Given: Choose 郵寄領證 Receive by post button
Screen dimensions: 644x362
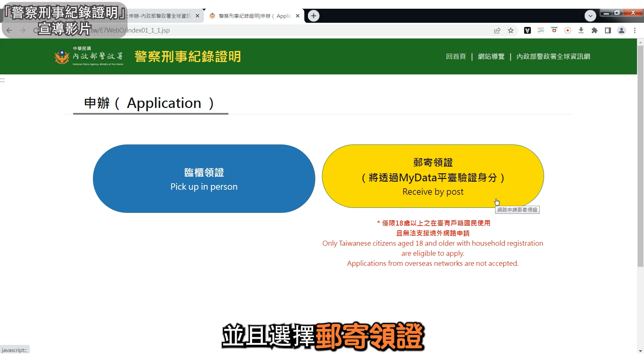Looking at the screenshot, I should click(433, 176).
